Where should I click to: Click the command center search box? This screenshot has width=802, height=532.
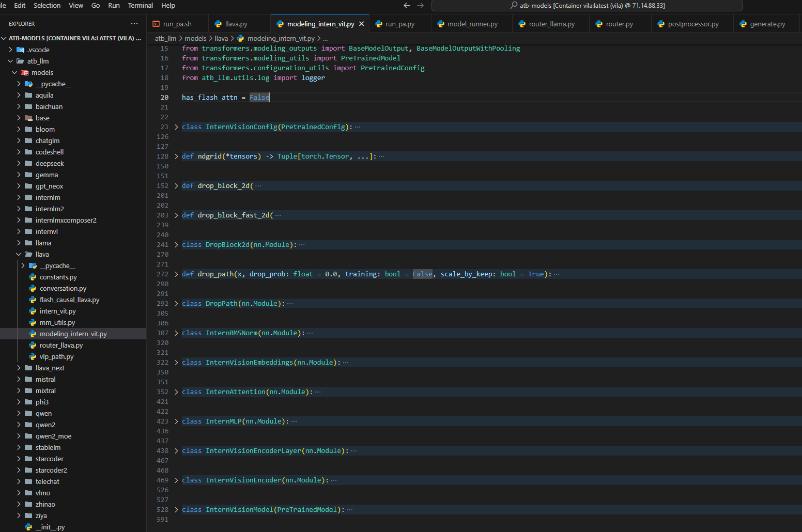click(x=587, y=5)
